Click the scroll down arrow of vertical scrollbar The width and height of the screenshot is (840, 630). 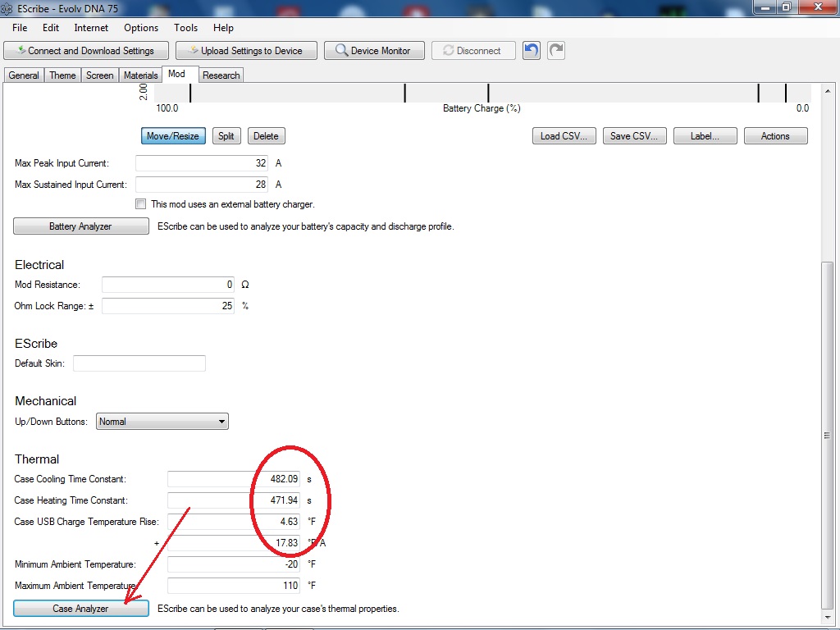pos(828,617)
